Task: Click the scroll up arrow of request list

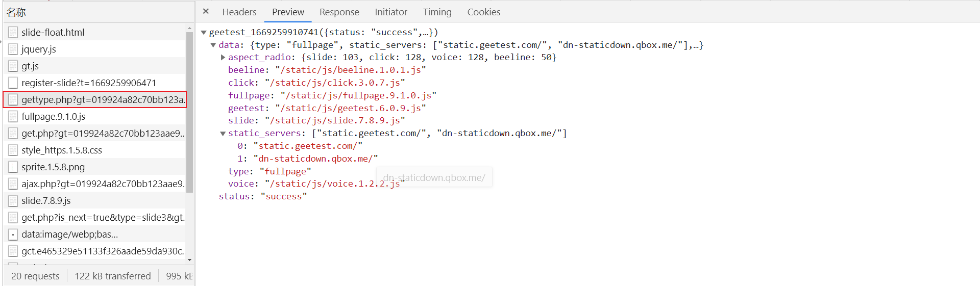Action: [190, 29]
